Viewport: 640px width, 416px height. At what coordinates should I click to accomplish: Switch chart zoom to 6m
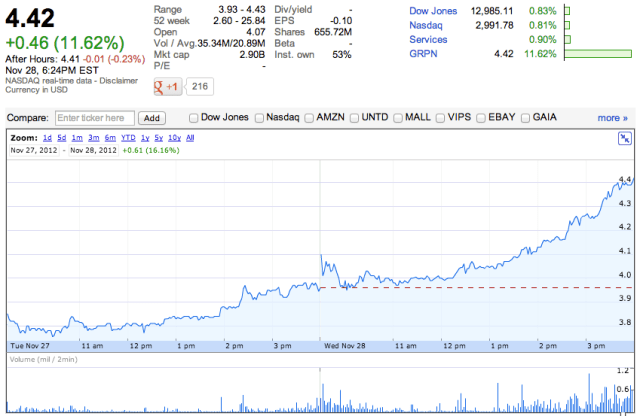(x=110, y=138)
